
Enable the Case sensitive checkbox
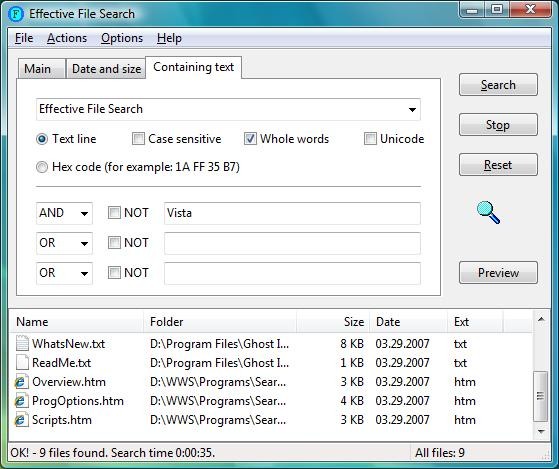(x=138, y=139)
